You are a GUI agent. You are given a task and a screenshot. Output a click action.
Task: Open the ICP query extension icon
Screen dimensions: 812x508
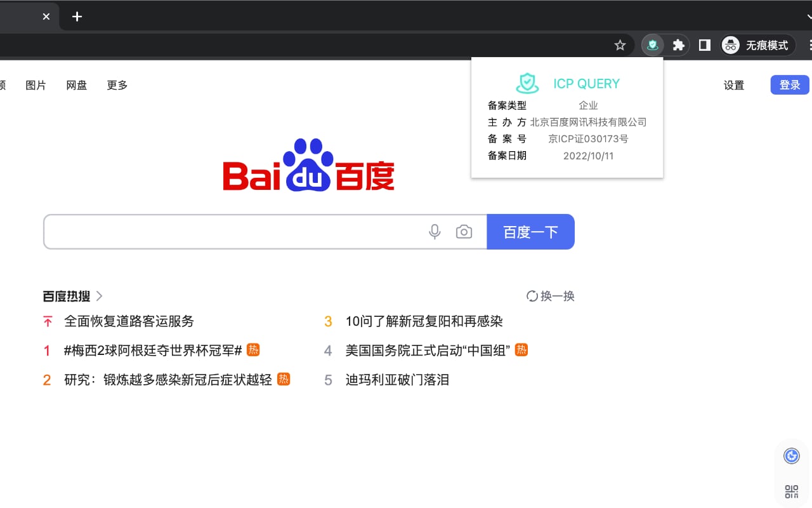click(x=652, y=44)
